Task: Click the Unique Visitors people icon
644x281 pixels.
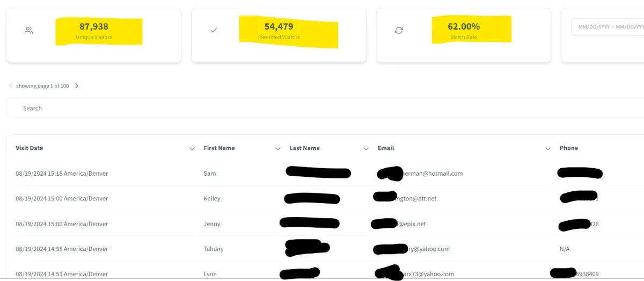Action: coord(29,31)
